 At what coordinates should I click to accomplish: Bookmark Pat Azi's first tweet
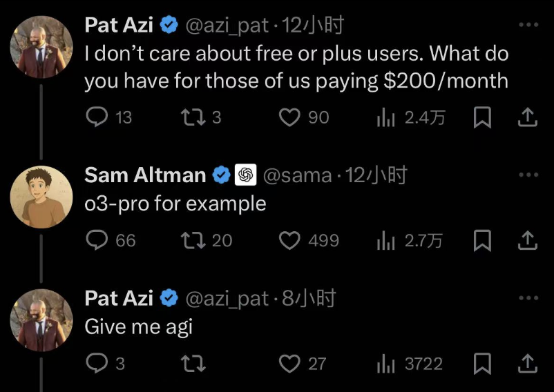pos(482,117)
